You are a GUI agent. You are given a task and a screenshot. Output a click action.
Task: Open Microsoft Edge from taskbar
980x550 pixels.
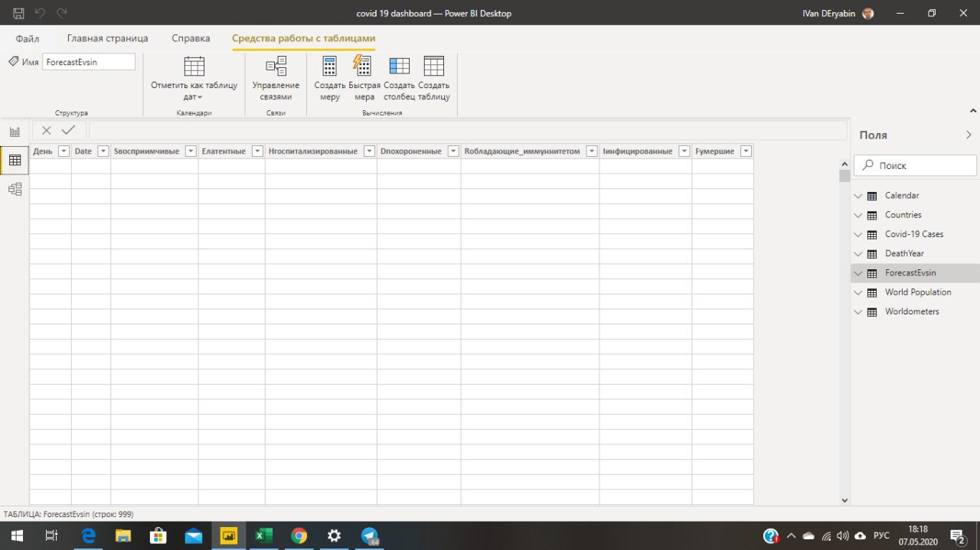tap(88, 535)
